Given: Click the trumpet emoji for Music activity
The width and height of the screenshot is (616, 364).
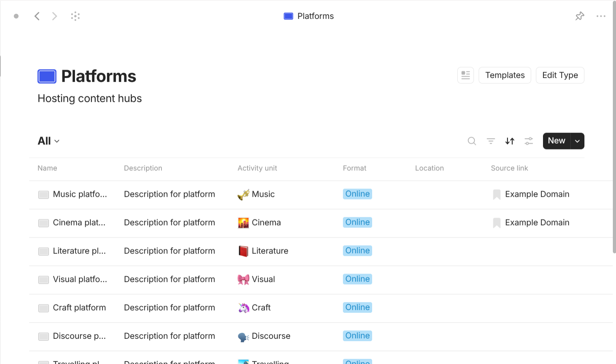Looking at the screenshot, I should (x=243, y=194).
